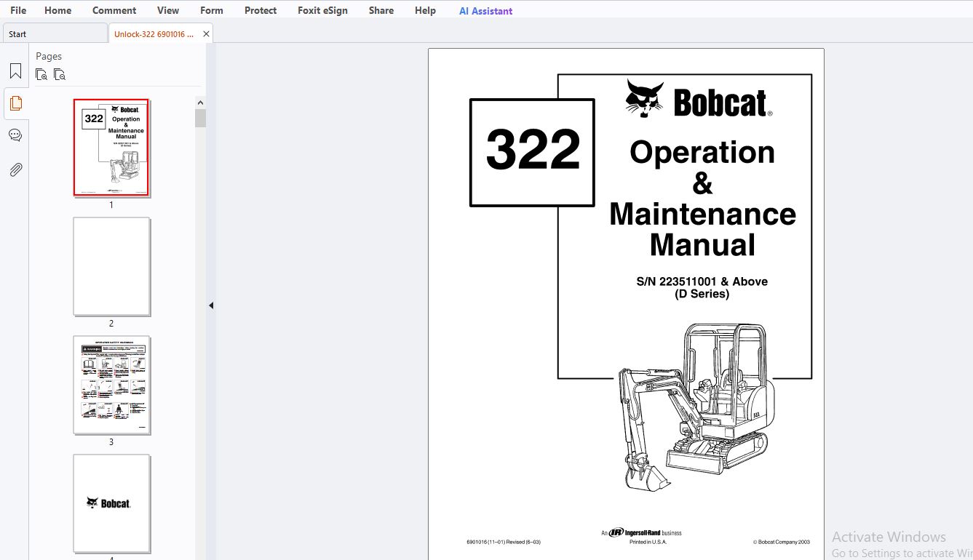Open the File menu
This screenshot has height=560, width=973.
coord(18,10)
